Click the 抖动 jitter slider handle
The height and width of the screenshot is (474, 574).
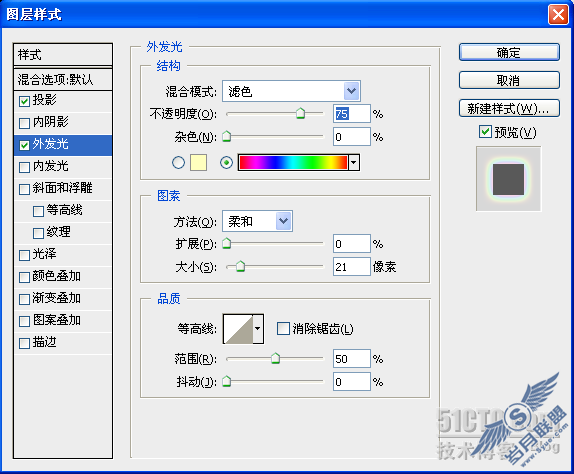point(227,381)
